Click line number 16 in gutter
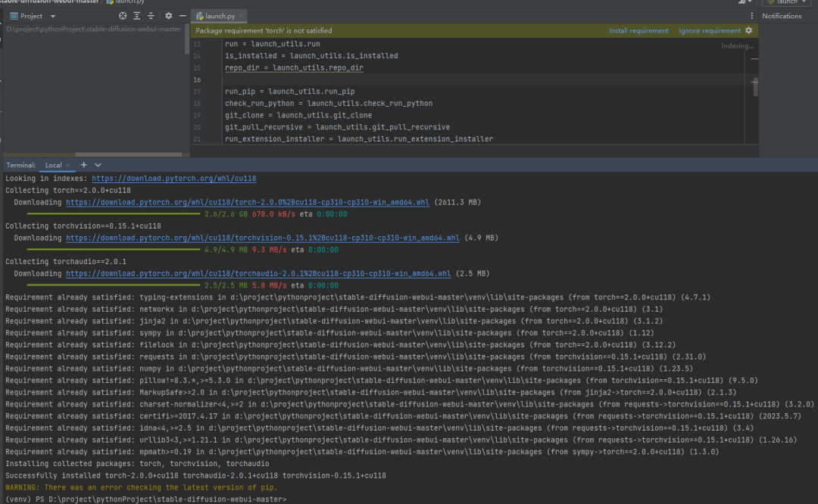 [x=197, y=79]
